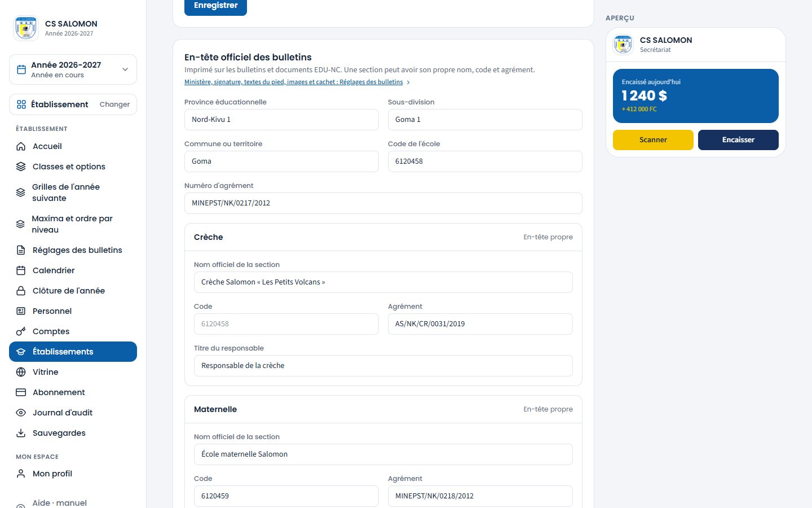
Task: Focus the Commune ou territoire field
Action: pyautogui.click(x=281, y=161)
